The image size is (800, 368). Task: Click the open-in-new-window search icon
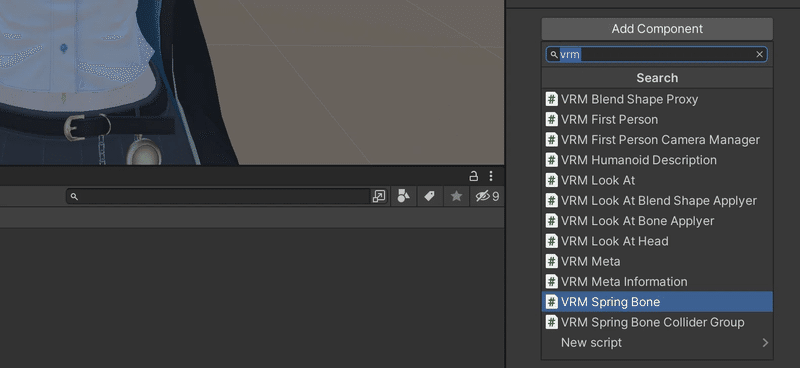tap(379, 196)
